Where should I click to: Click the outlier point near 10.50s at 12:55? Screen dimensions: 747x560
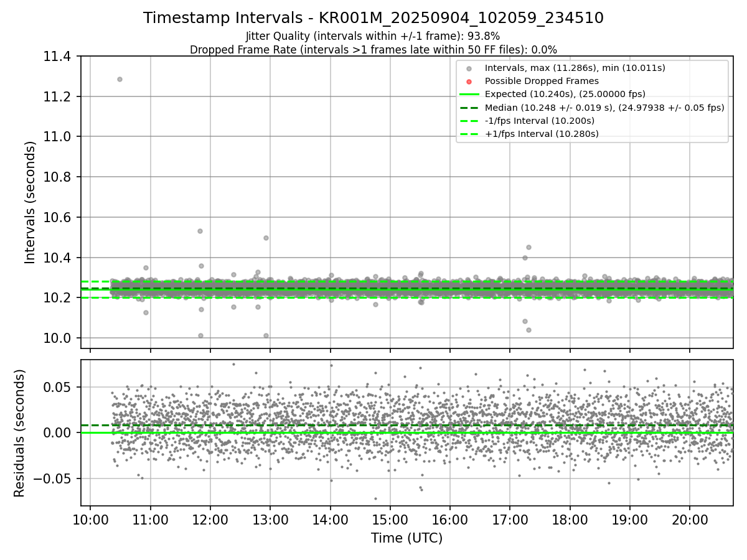pos(266,238)
